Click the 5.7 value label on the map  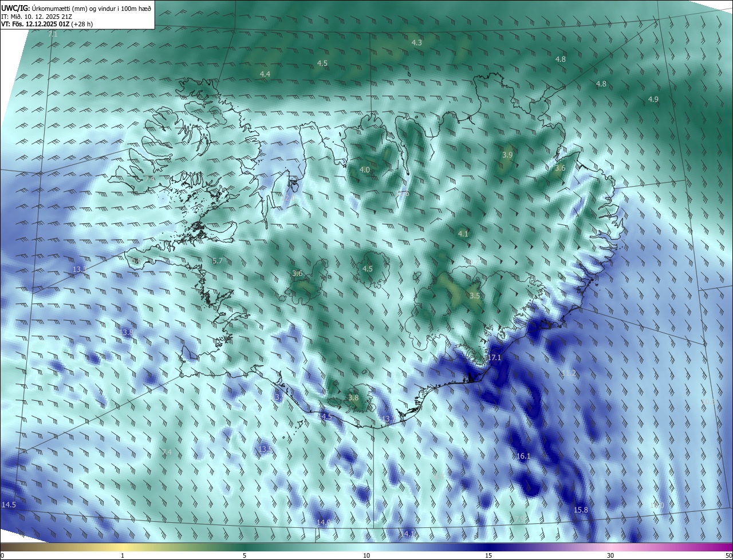pyautogui.click(x=218, y=261)
